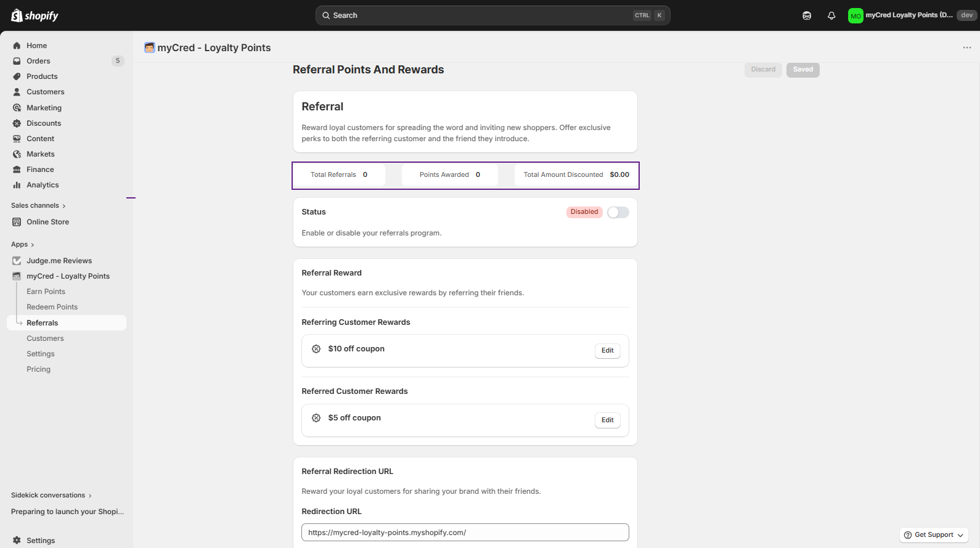Click the three-dot more actions icon

(x=966, y=48)
